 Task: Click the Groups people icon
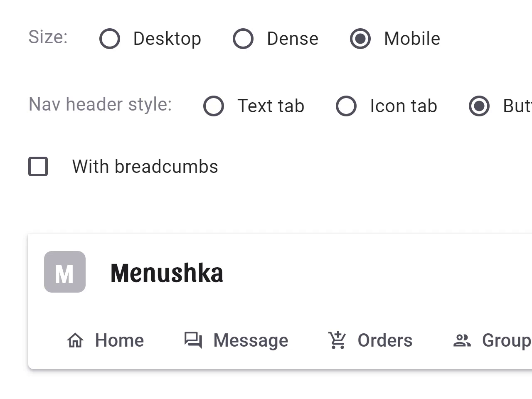[x=462, y=341]
